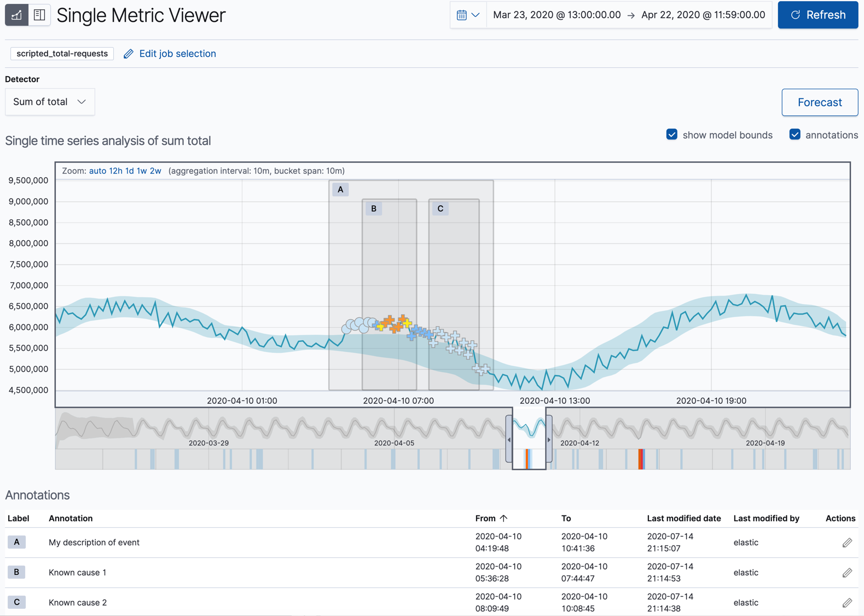Click the annotation B label on chart
The height and width of the screenshot is (616, 864).
374,208
